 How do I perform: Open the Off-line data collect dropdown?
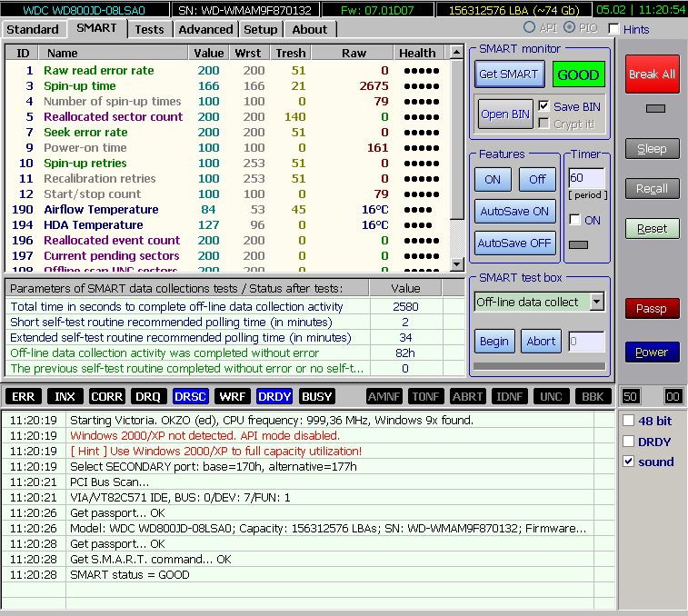tap(597, 302)
